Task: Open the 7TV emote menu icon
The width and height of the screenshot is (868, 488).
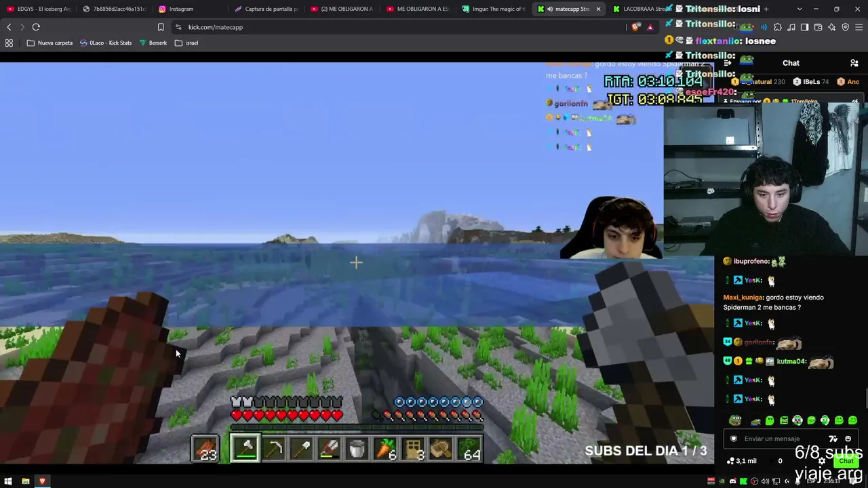Action: (833, 439)
